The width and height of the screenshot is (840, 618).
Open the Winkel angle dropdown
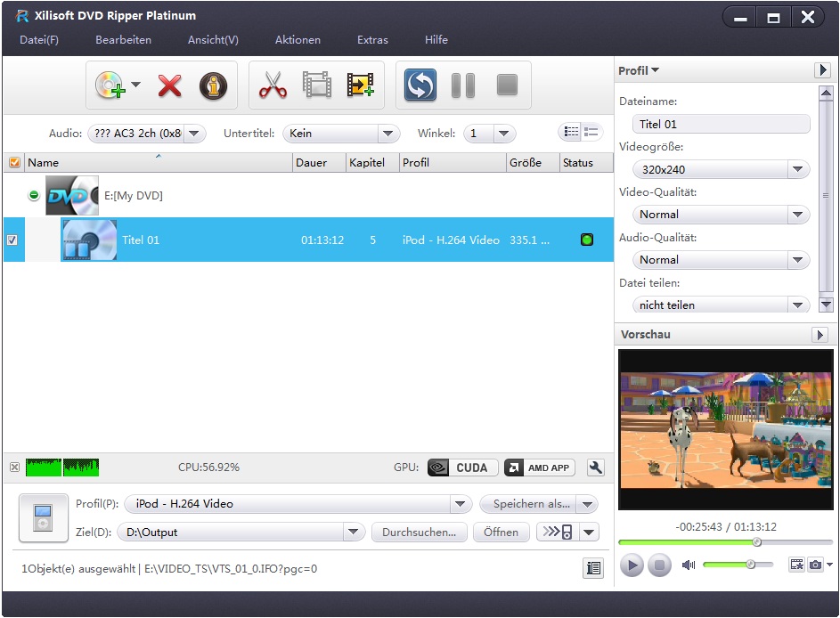click(503, 133)
